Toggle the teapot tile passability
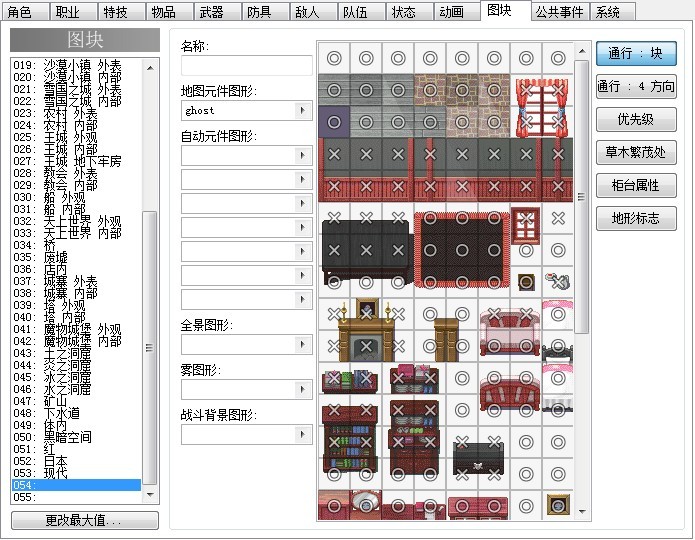This screenshot has width=695, height=540. 558,282
